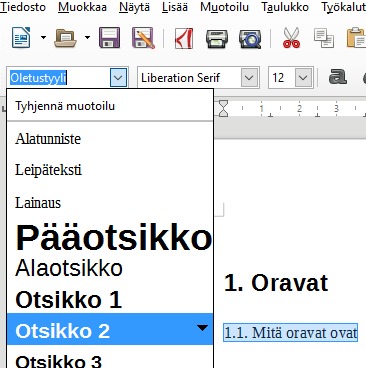The height and width of the screenshot is (368, 366).
Task: Choose Tyhjennä muotoilu in style list
Action: tap(110, 106)
